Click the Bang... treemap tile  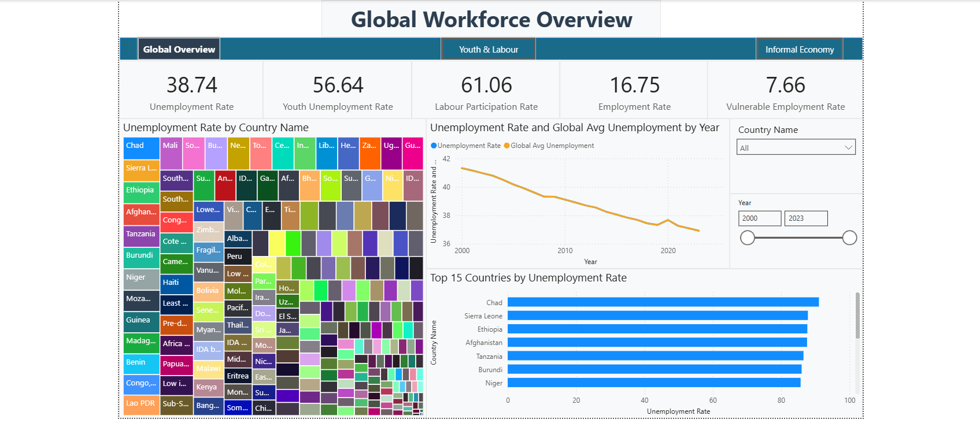[x=209, y=406]
